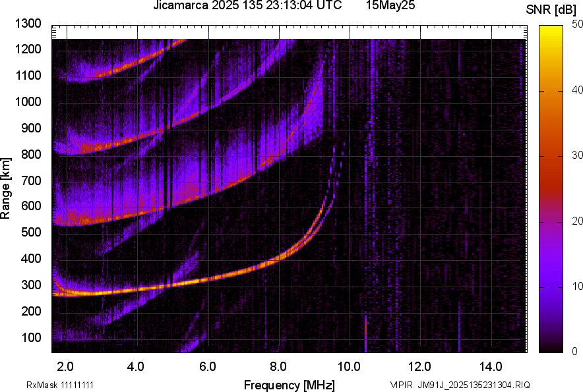The height and width of the screenshot is (392, 583).
Task: Click the 'Range [km]' axis label
Action: pyautogui.click(x=5, y=188)
